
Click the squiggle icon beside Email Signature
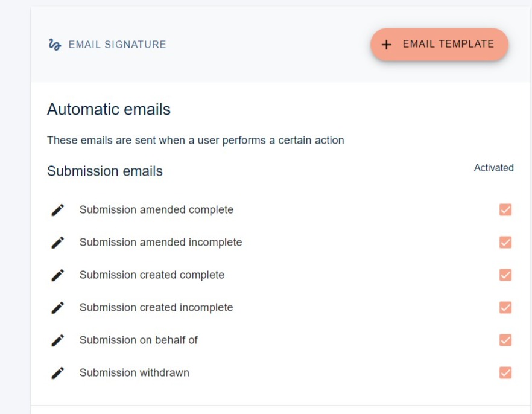tap(53, 43)
